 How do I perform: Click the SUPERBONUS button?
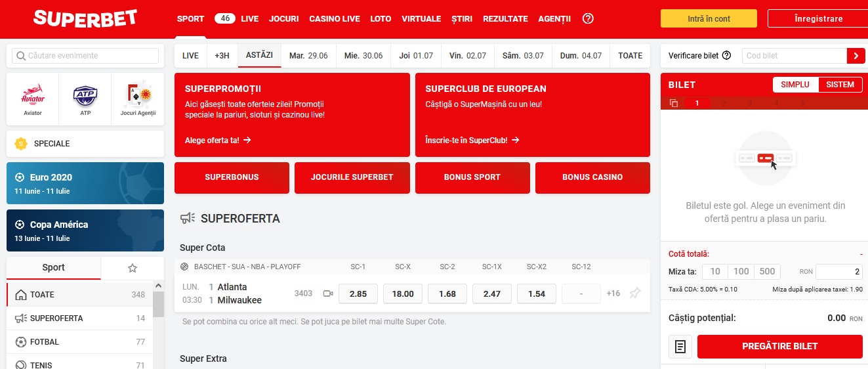pyautogui.click(x=232, y=177)
